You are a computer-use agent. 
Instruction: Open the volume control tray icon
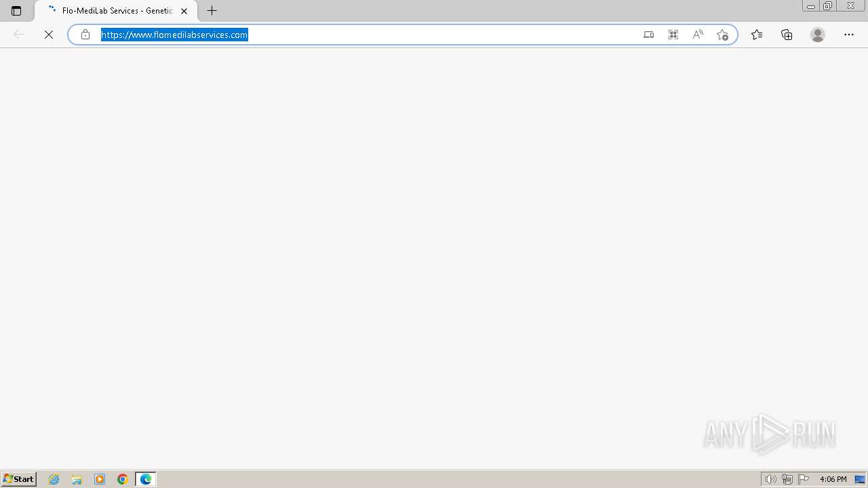tap(770, 479)
